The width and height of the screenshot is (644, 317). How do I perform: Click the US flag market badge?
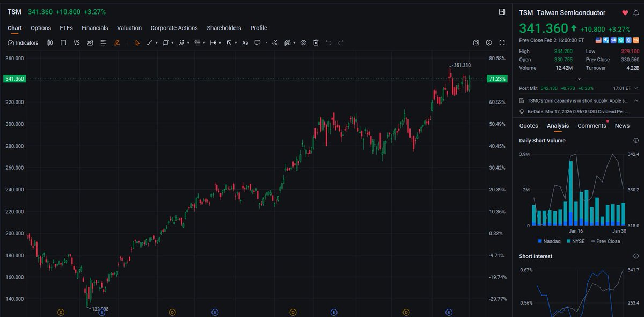(598, 40)
